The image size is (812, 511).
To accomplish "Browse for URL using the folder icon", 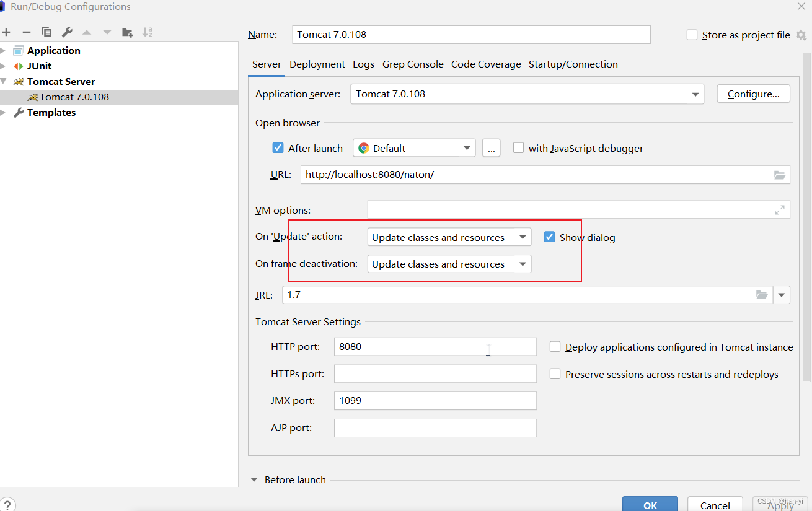I will point(780,175).
